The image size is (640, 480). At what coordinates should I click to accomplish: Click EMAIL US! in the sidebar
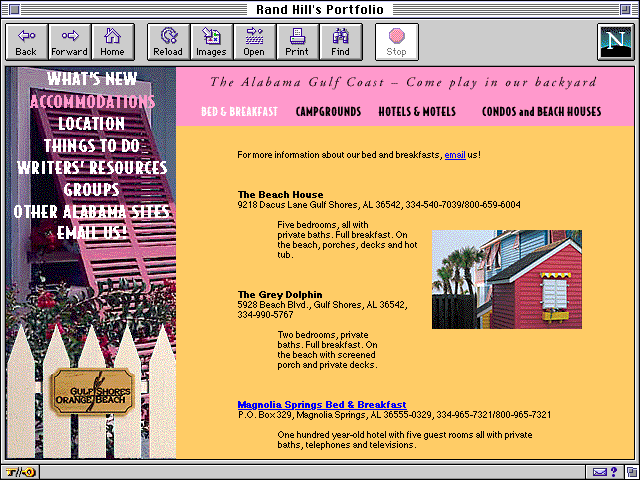point(92,233)
